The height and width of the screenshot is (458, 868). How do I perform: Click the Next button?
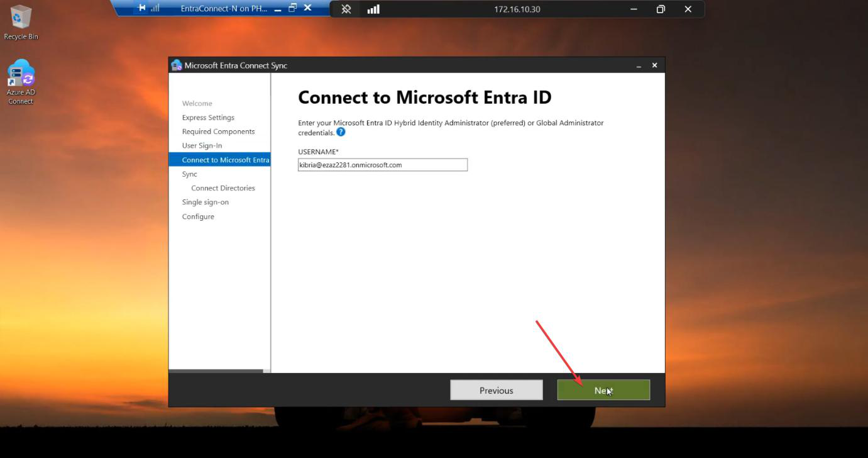[603, 390]
